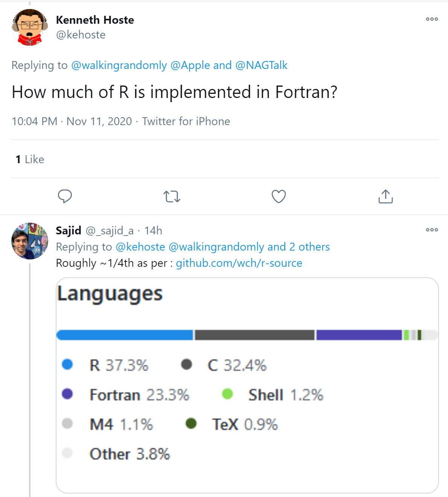Click the blue R segment of language bar
The height and width of the screenshot is (497, 448).
coord(125,335)
